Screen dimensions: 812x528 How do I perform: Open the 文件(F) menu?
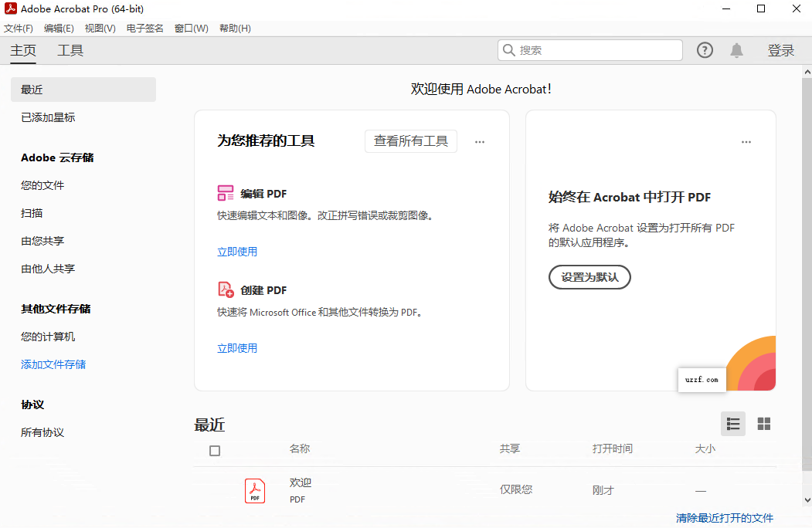(19, 28)
